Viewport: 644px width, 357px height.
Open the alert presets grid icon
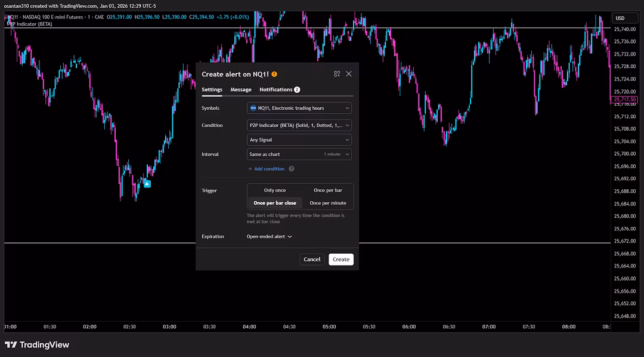337,74
